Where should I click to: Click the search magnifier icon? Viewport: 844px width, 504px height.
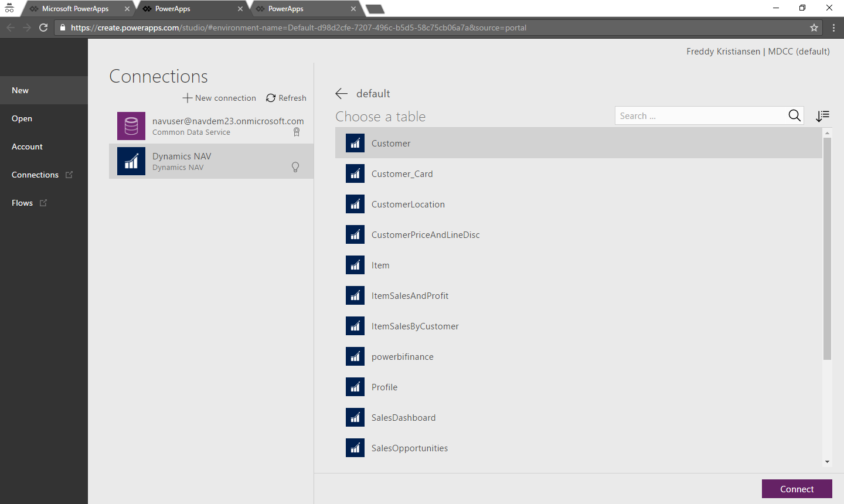[794, 116]
